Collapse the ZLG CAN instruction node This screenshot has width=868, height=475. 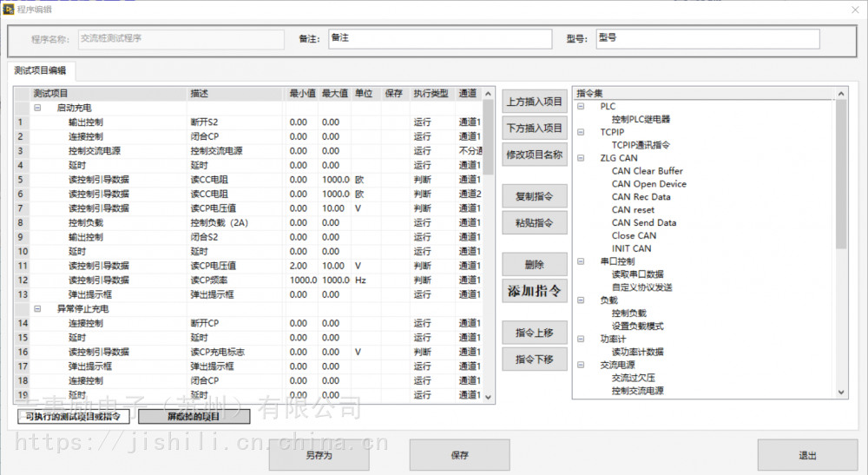(581, 158)
